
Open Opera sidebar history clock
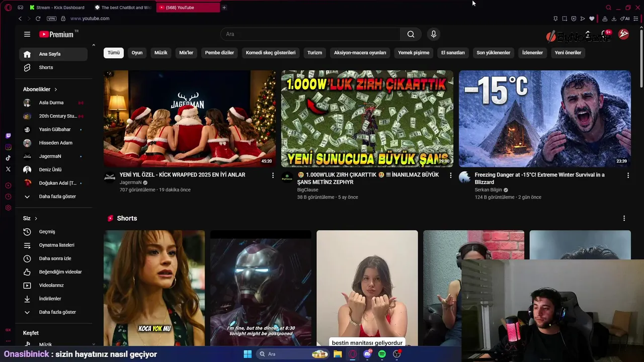coord(8,197)
